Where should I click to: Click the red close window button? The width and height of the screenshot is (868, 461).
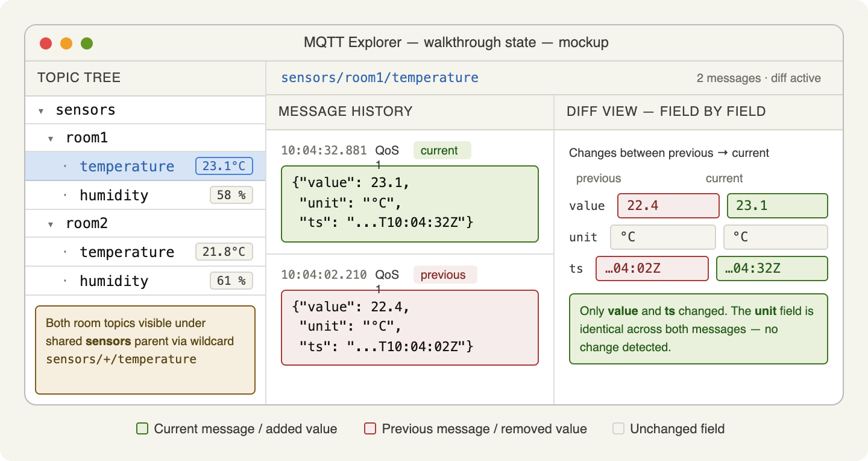point(46,43)
